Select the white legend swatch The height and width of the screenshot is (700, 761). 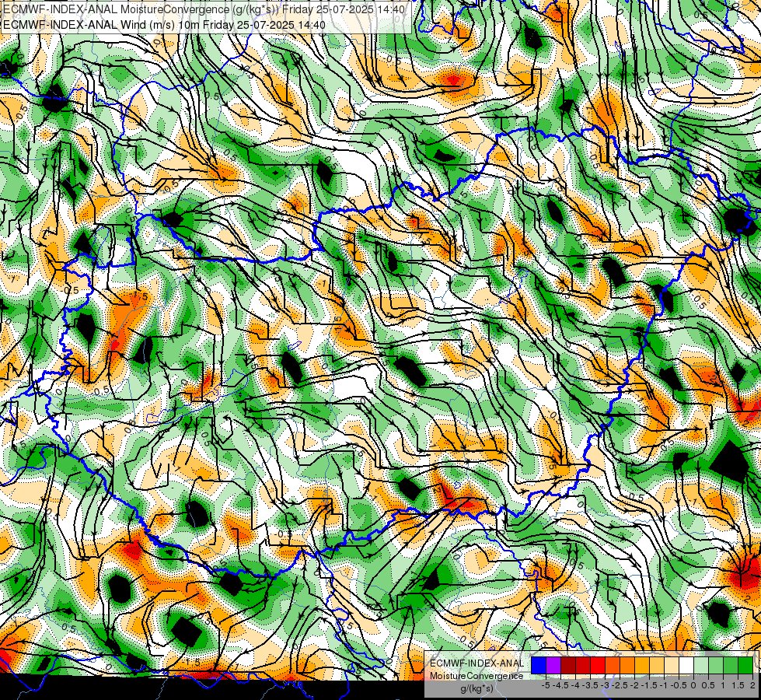click(x=686, y=666)
